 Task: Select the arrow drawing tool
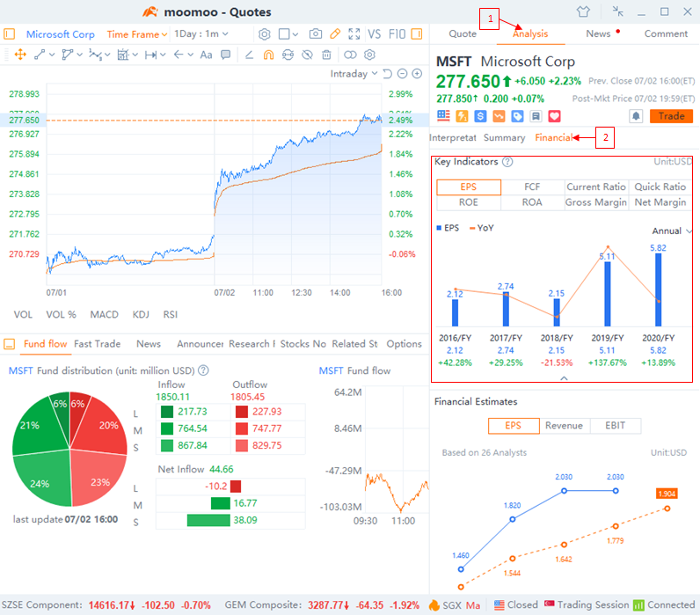pos(179,55)
